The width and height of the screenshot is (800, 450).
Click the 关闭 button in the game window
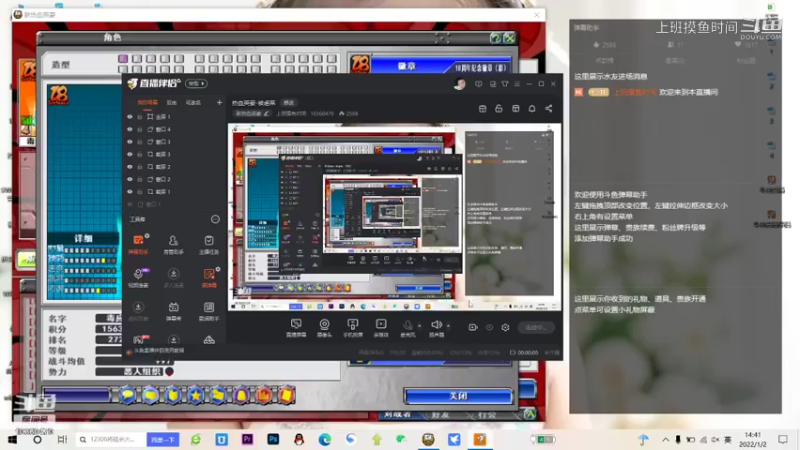tap(458, 396)
